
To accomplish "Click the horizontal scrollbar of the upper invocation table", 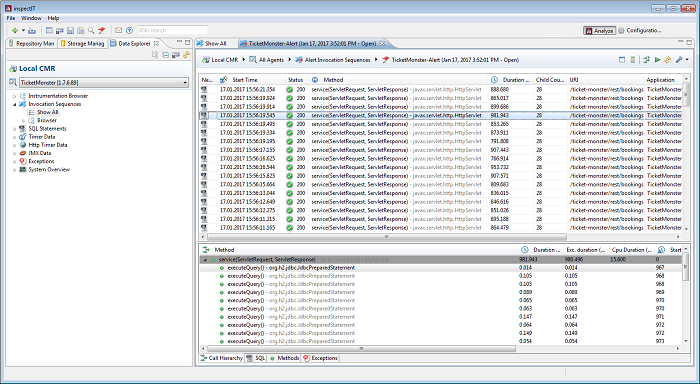I will (387, 237).
